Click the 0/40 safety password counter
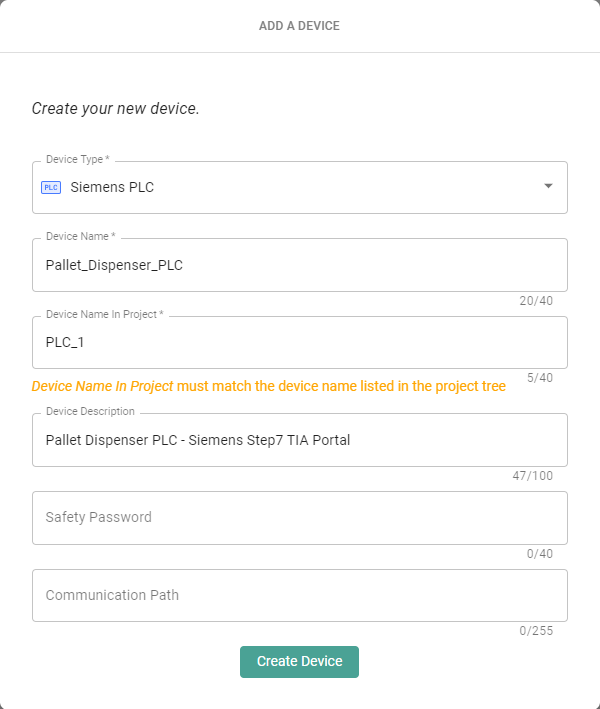 coord(539,553)
